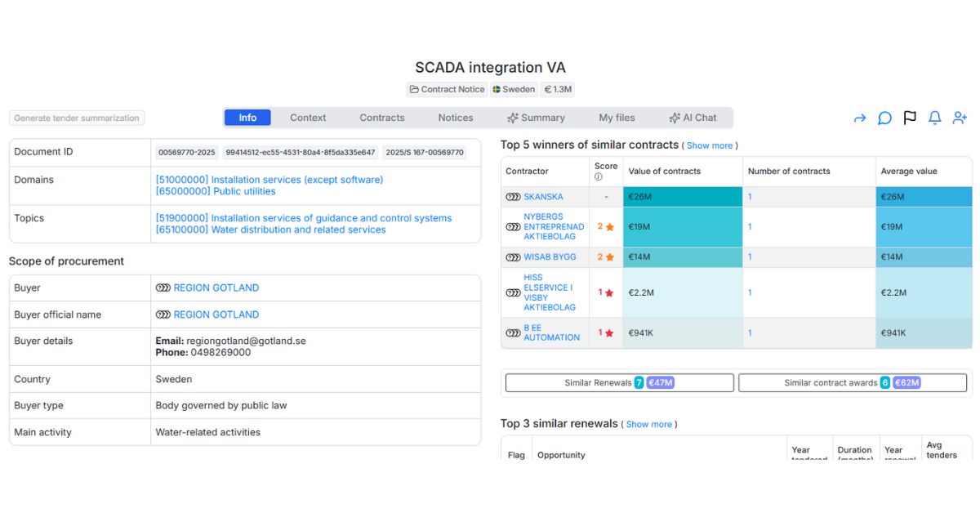Open the comment bubble icon

tap(884, 118)
